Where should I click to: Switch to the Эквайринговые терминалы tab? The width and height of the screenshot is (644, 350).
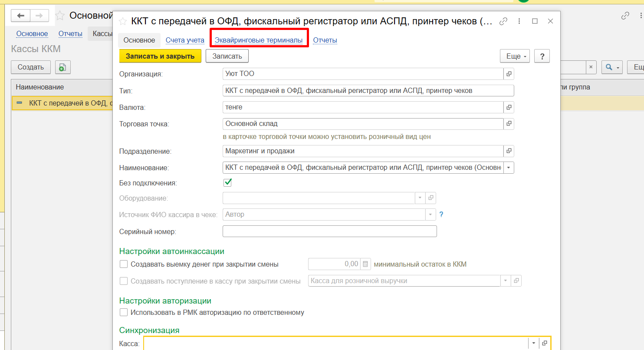click(259, 40)
